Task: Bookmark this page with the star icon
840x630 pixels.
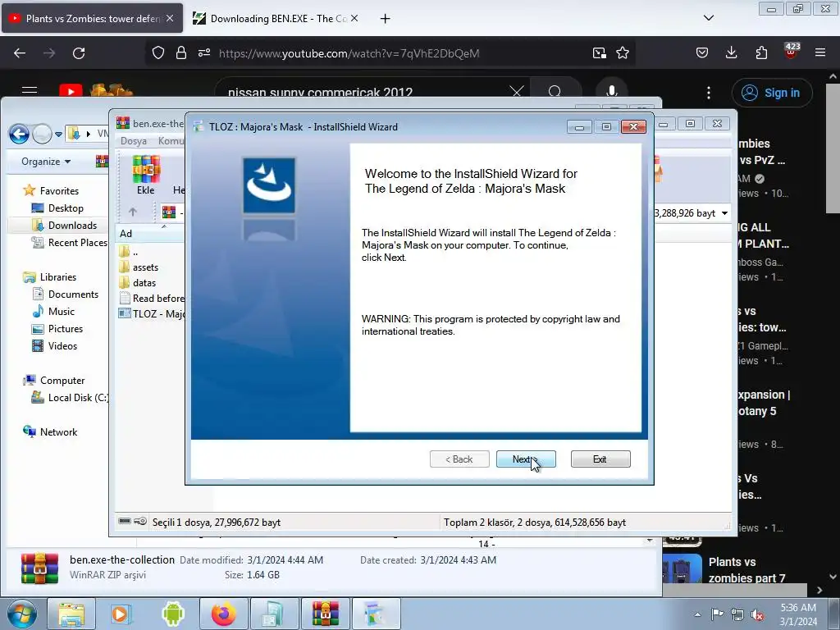Action: (623, 53)
